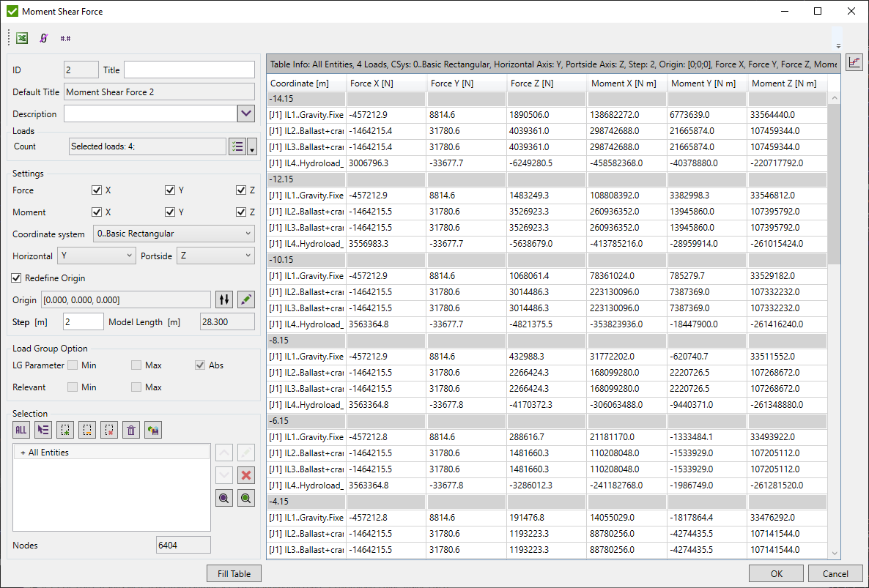Click the Title input field
The image size is (869, 588).
click(x=189, y=70)
